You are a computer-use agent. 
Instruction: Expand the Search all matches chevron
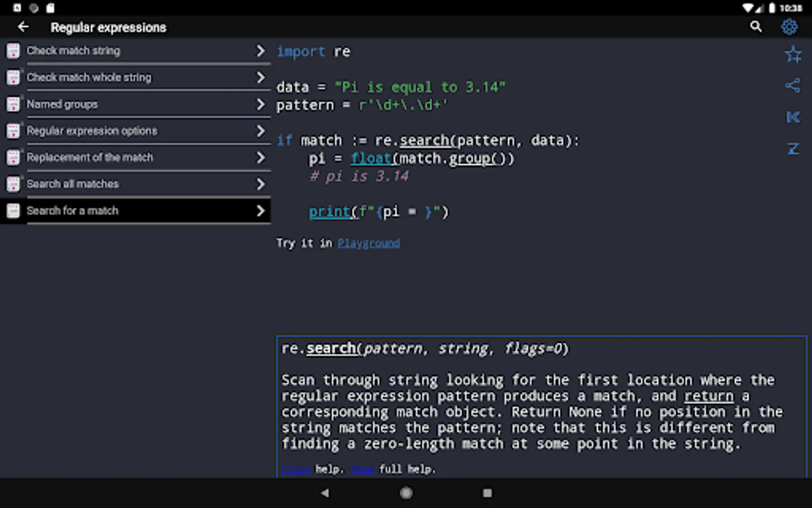pos(260,184)
